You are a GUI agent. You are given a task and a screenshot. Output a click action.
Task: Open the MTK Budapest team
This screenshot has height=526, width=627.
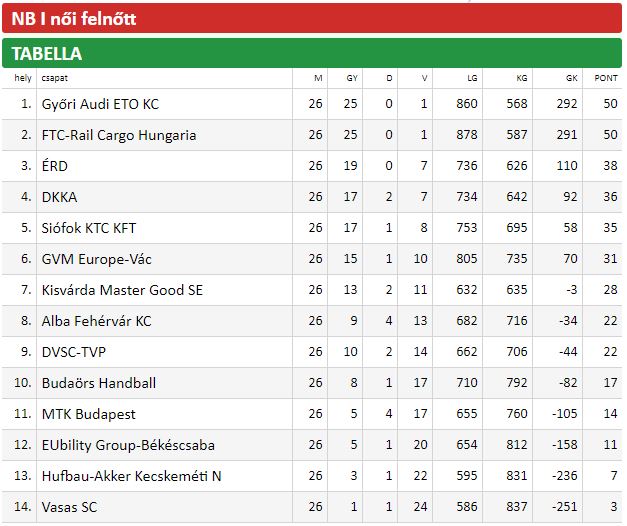pos(89,414)
